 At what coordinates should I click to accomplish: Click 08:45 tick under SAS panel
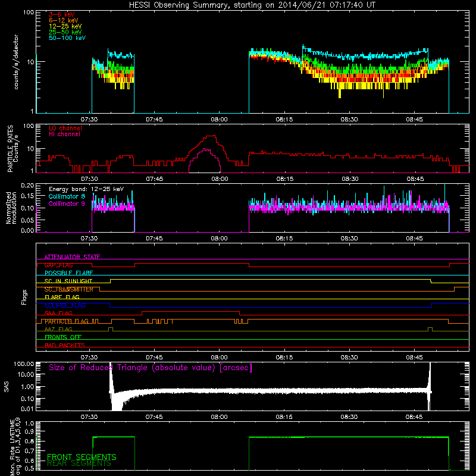414,417
